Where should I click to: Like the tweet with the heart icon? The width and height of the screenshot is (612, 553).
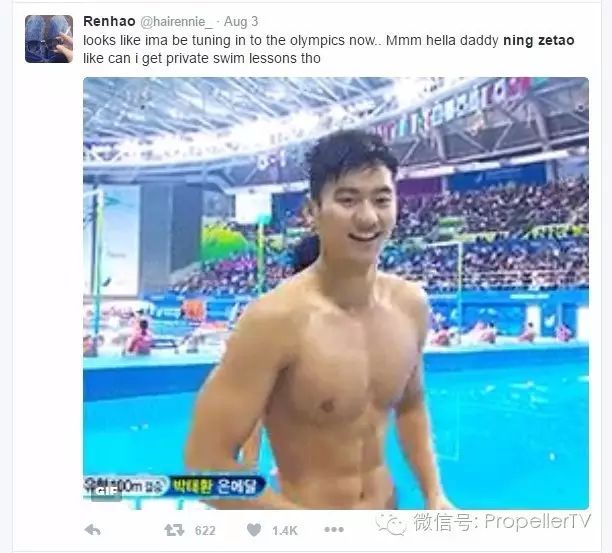pos(254,530)
